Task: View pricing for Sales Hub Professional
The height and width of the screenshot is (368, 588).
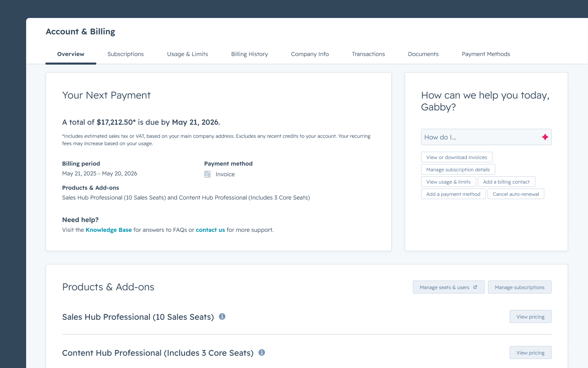Action: tap(530, 316)
